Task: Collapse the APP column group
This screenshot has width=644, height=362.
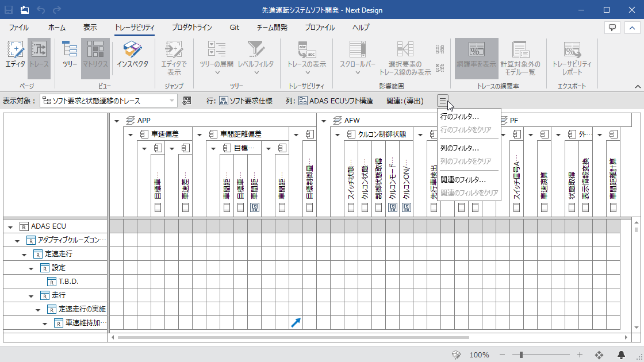Action: (x=117, y=121)
